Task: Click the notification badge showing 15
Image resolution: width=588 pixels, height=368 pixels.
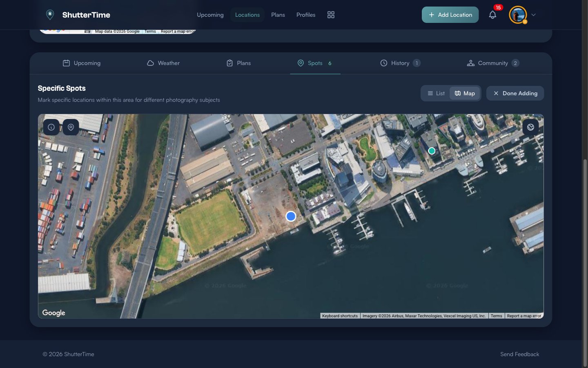Action: pos(498,7)
